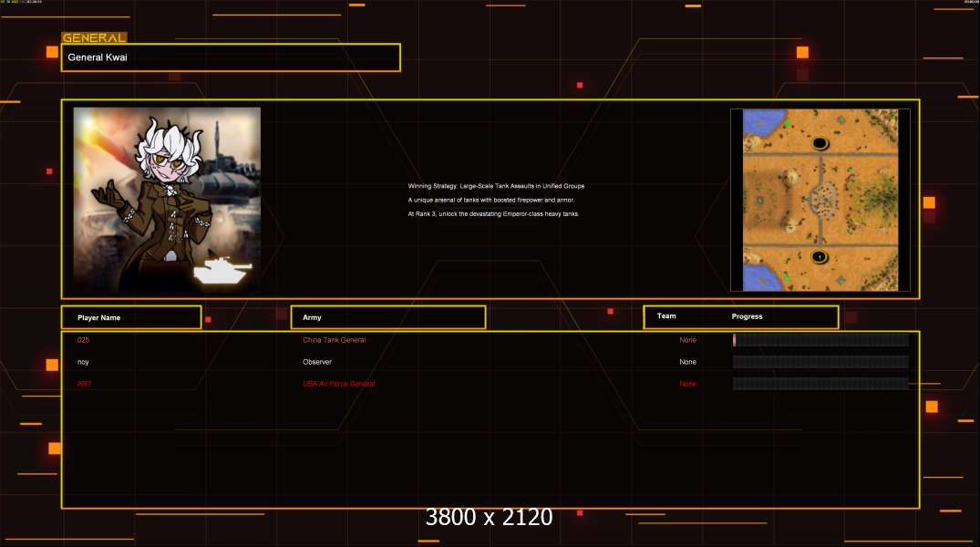Click the unnumbered black start marker on minimap
This screenshot has height=547, width=980.
[820, 144]
